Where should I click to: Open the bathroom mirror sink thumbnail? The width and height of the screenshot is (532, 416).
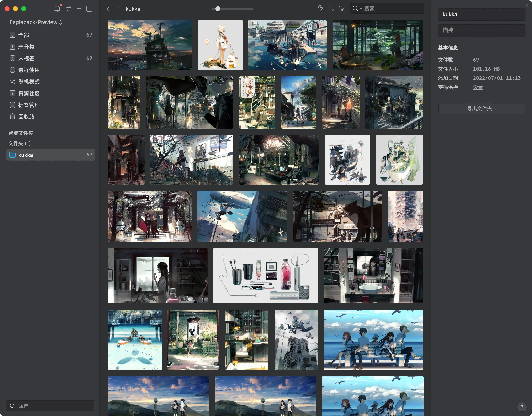373,276
